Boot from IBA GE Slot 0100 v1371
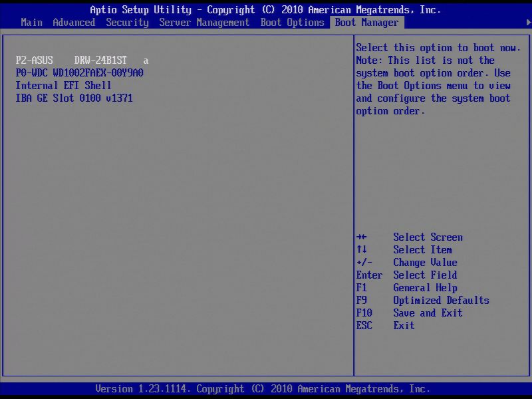The height and width of the screenshot is (399, 532). click(75, 98)
